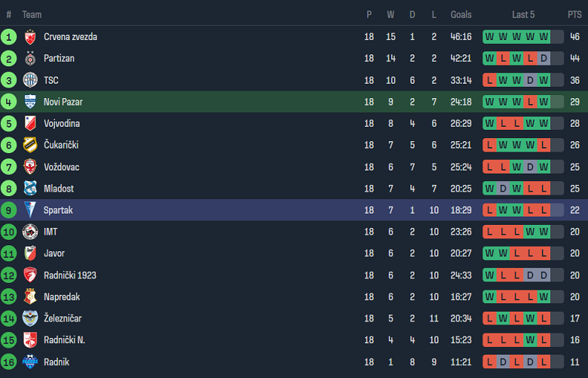Click the Radnik club crest
This screenshot has width=588, height=378.
pyautogui.click(x=30, y=362)
